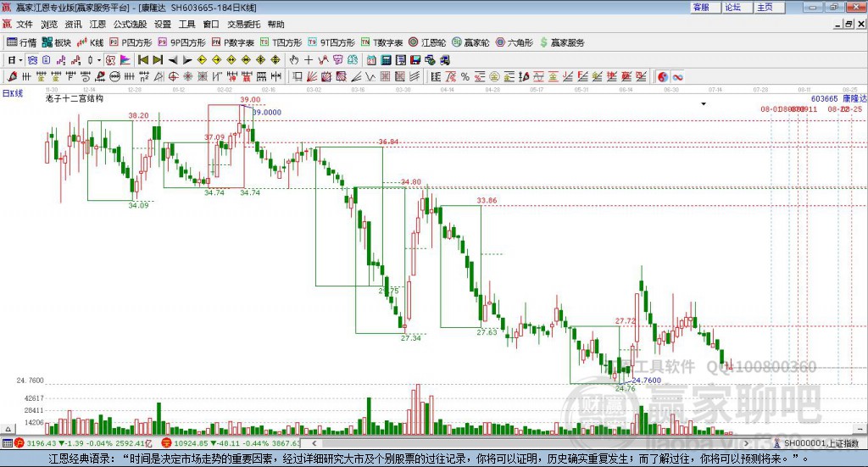Click the magenta flag icon
This screenshot has width=868, height=467.
(x=125, y=60)
